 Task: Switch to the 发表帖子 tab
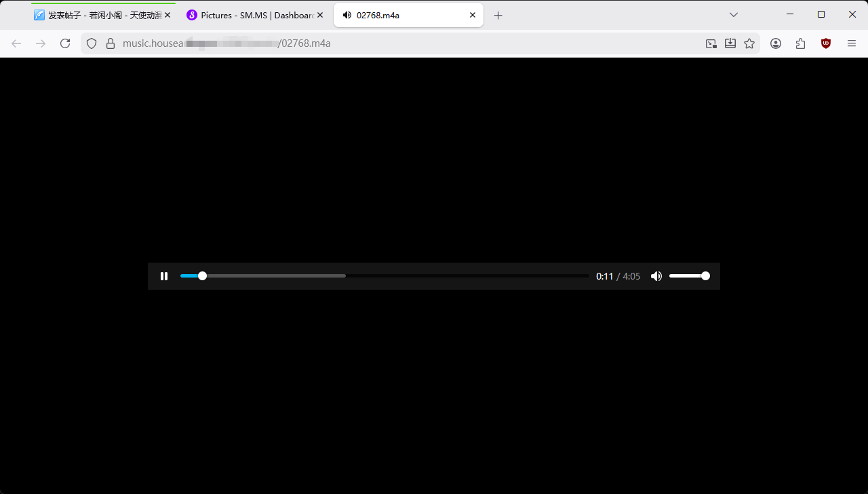click(x=98, y=15)
